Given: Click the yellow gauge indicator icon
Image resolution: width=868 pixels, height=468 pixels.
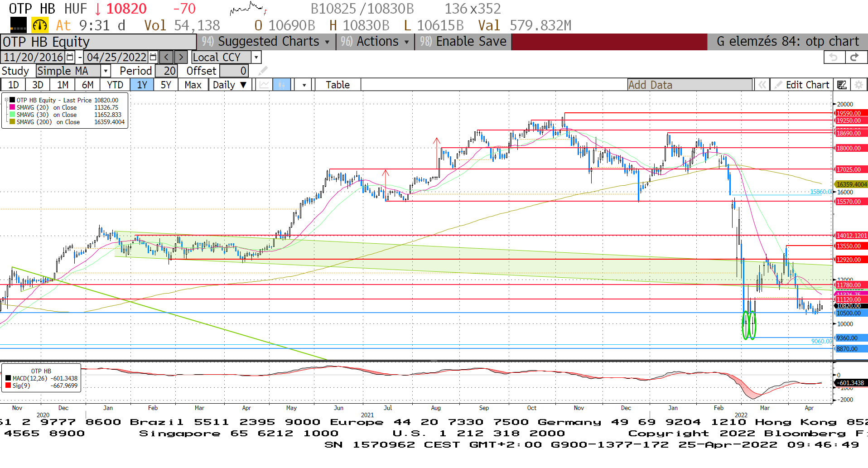Looking at the screenshot, I should [40, 25].
